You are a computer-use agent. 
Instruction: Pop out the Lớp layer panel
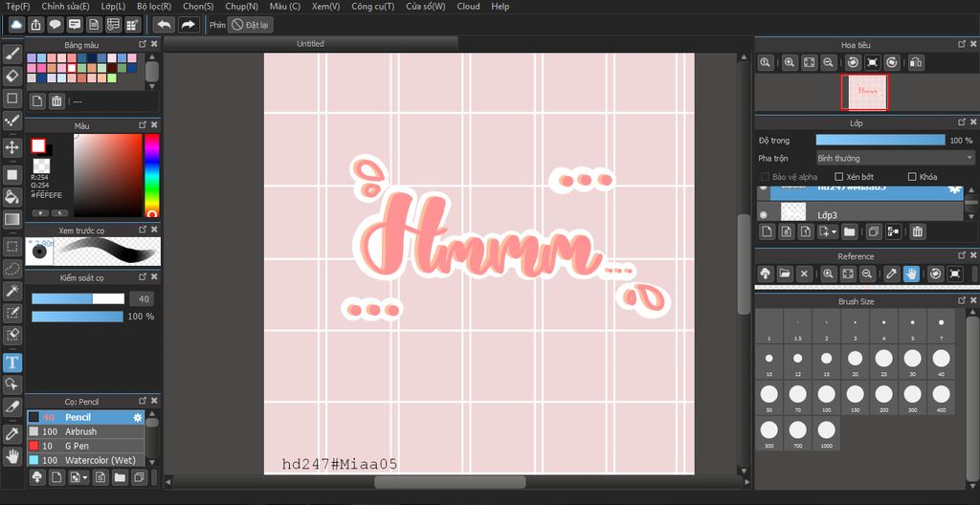pos(962,122)
